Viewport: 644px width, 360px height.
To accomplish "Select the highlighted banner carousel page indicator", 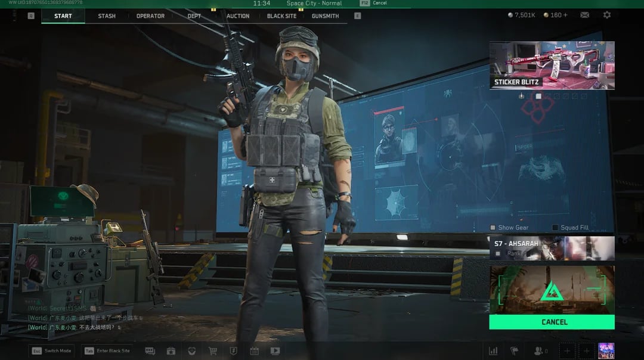I will [538, 96].
